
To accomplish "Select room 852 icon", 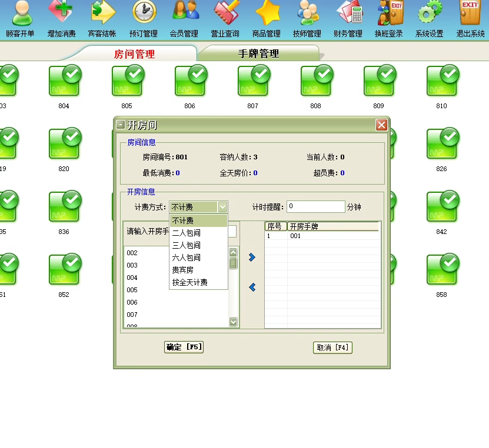I will click(65, 269).
